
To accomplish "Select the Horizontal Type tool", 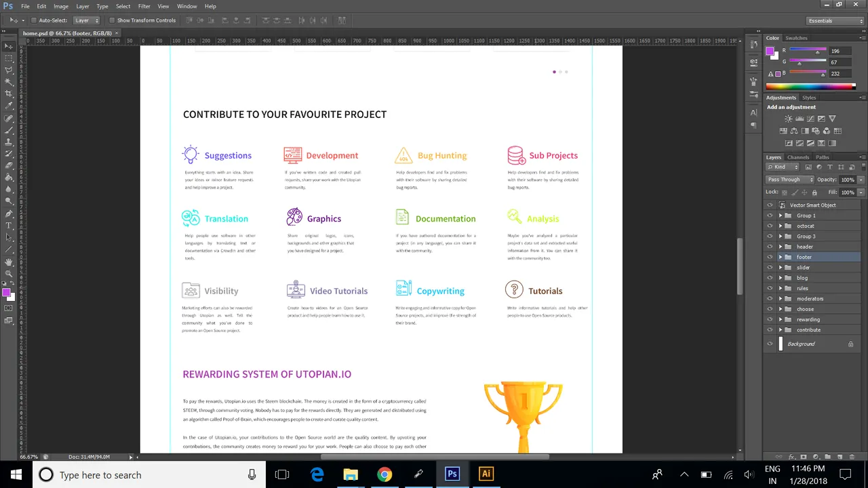I will (8, 225).
